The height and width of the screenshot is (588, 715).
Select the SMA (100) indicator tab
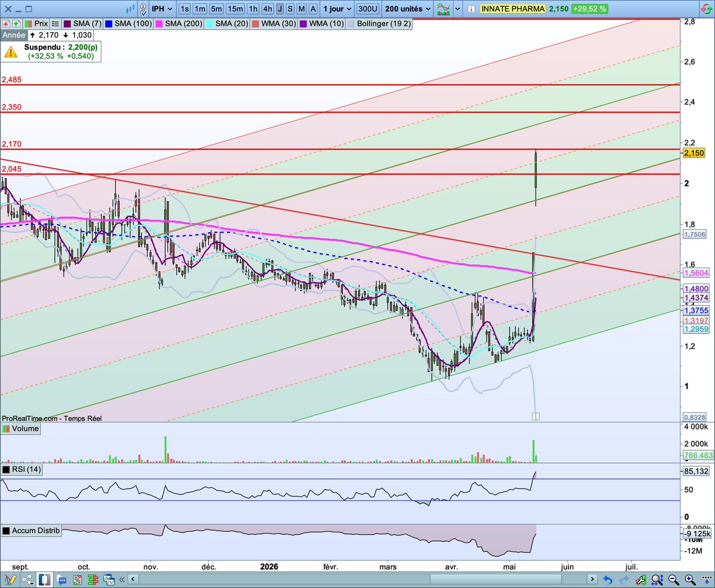pos(128,23)
